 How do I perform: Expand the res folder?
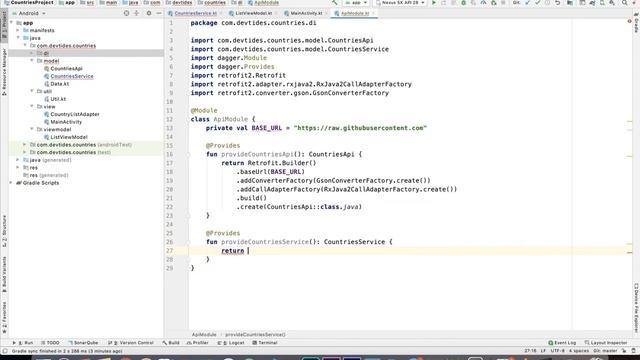coord(18,167)
